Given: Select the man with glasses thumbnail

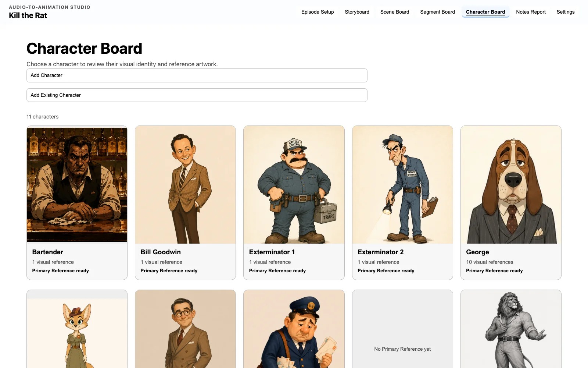Looking at the screenshot, I should tap(186, 329).
